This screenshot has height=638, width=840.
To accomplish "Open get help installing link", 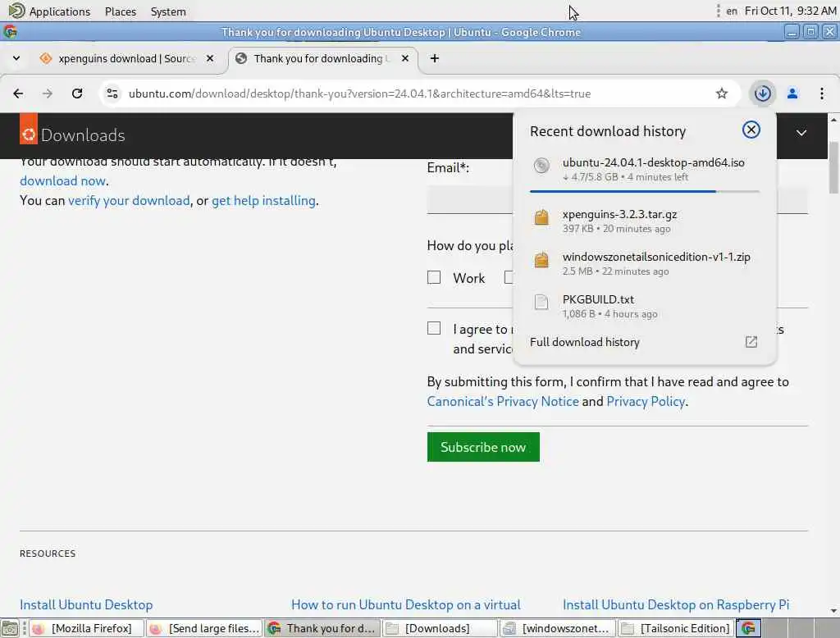I will (263, 200).
